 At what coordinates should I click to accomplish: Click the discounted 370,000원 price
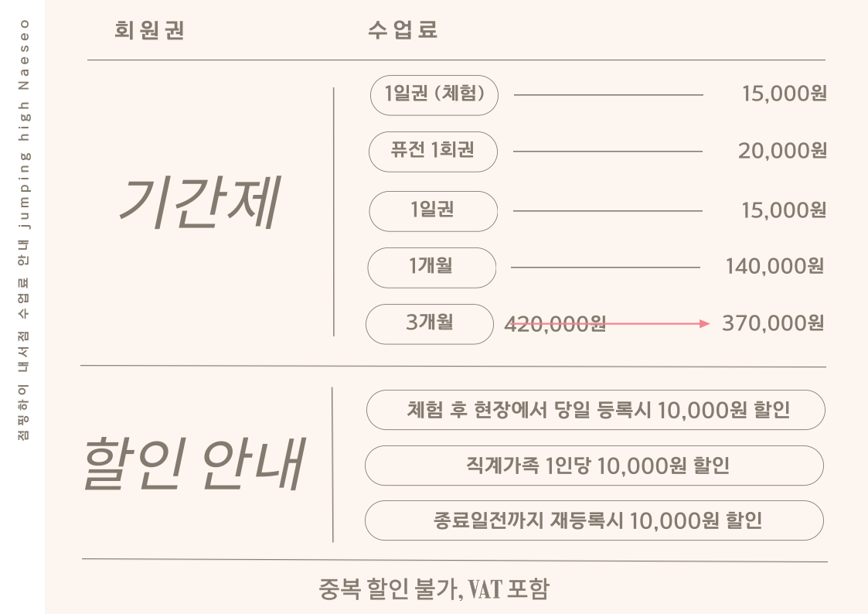pyautogui.click(x=772, y=323)
